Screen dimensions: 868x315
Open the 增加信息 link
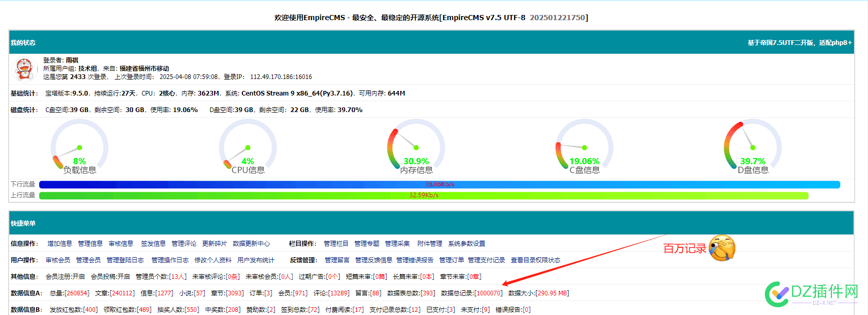pyautogui.click(x=60, y=244)
